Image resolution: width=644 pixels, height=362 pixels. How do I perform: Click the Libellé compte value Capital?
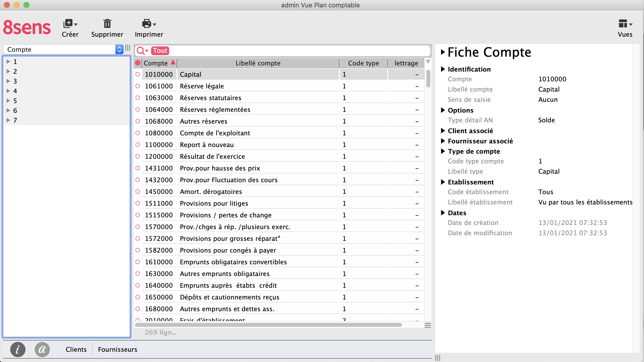[549, 89]
